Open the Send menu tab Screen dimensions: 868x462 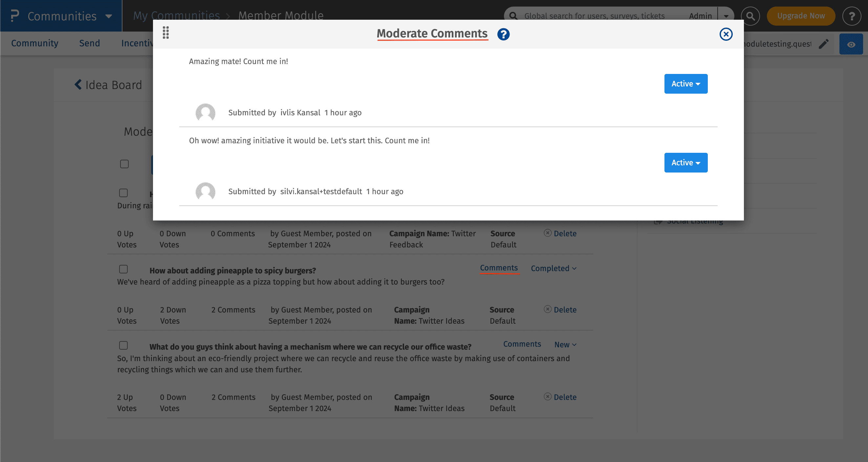(90, 43)
